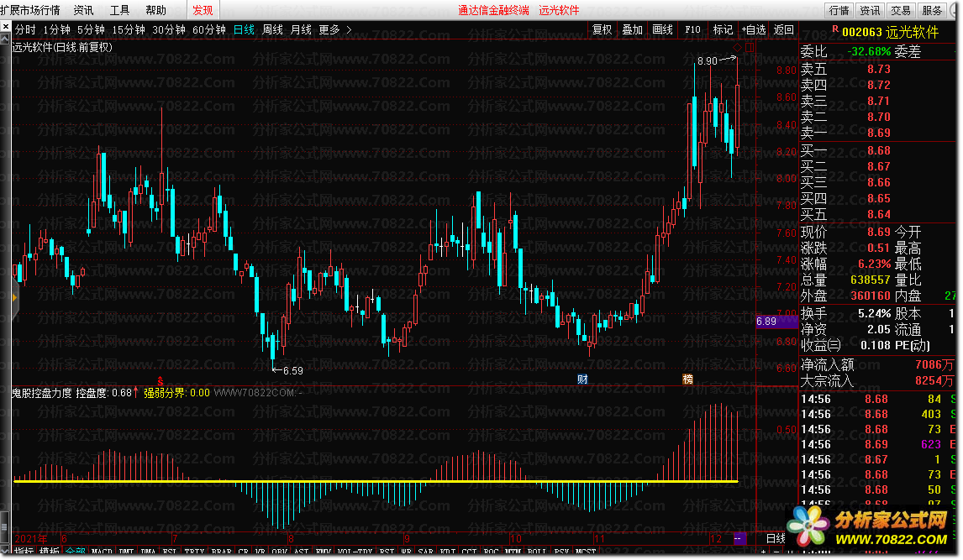Open the 帮助 menu
The height and width of the screenshot is (560, 963).
pyautogui.click(x=155, y=10)
